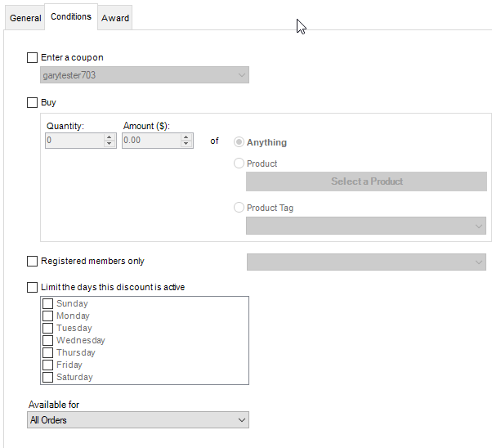The image size is (492, 448).
Task: Open the garytester703 coupon dropdown
Action: [145, 75]
